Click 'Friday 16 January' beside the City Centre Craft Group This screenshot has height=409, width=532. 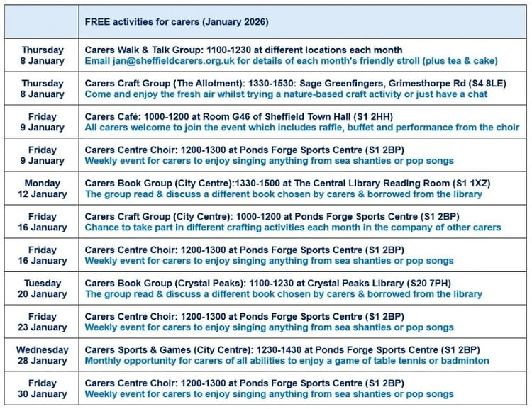point(42,221)
